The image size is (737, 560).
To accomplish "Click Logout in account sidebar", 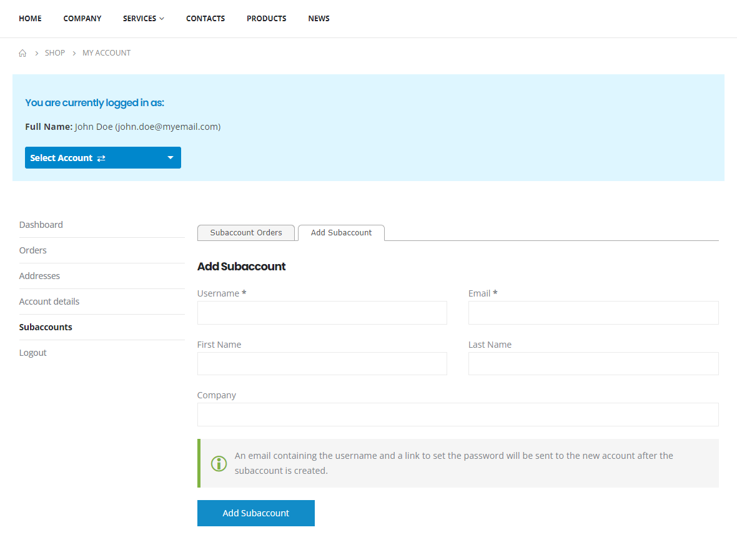I will [33, 353].
